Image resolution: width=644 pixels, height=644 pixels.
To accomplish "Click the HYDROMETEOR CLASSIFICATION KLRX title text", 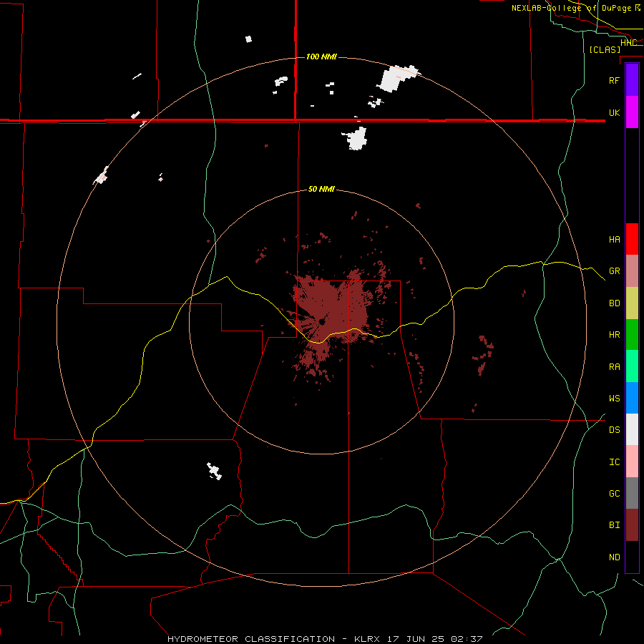I will coord(324,639).
